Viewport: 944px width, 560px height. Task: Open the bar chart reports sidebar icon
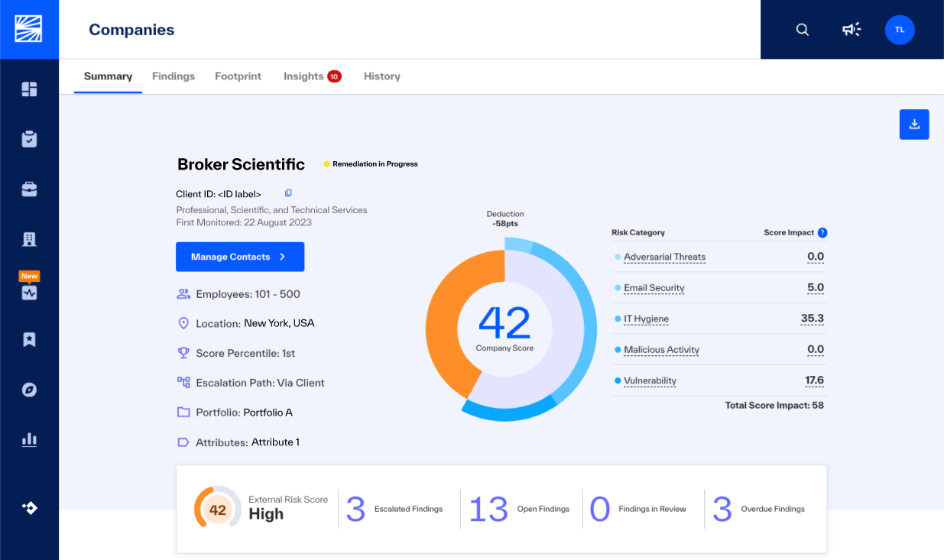point(29,439)
